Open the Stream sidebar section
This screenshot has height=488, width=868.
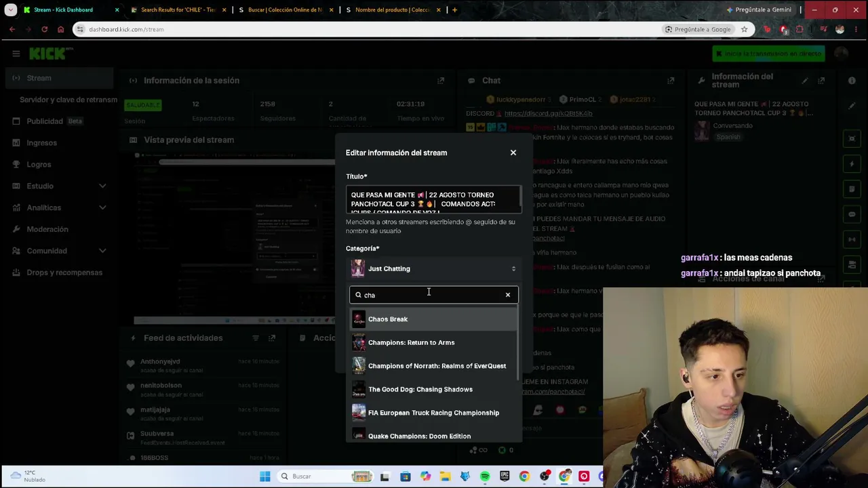(60, 78)
